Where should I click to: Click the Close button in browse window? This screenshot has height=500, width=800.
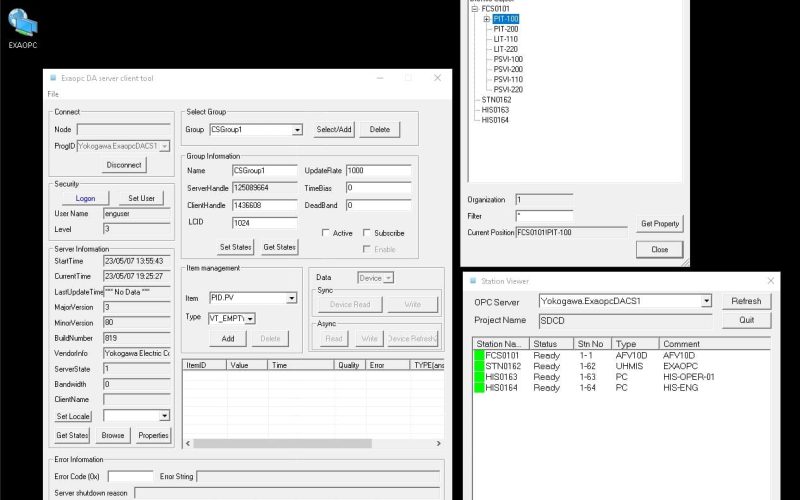660,249
